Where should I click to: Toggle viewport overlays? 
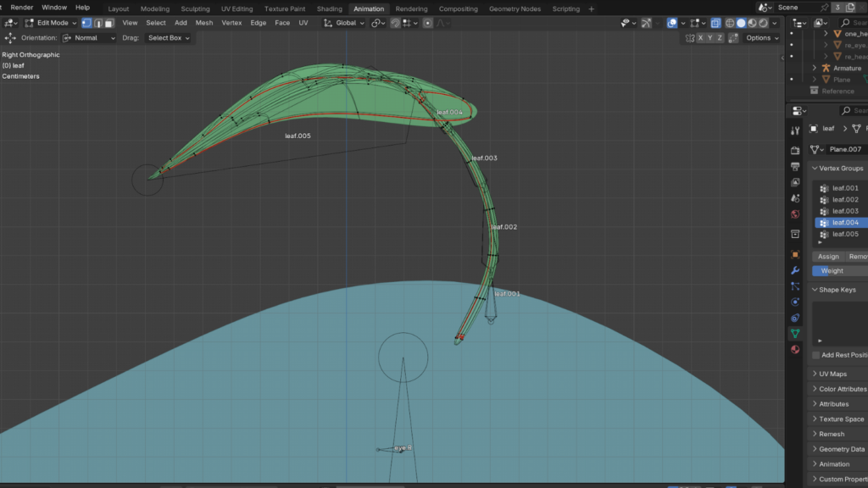(x=671, y=23)
